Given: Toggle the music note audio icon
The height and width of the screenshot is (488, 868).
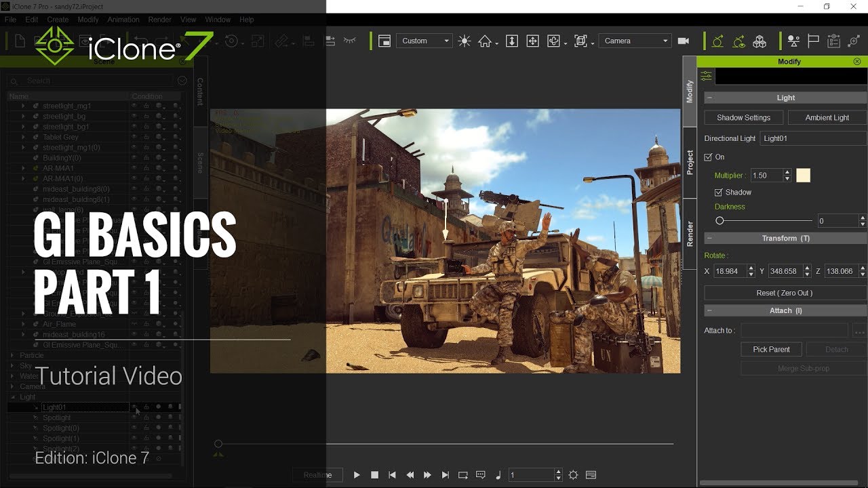Looking at the screenshot, I should 498,475.
